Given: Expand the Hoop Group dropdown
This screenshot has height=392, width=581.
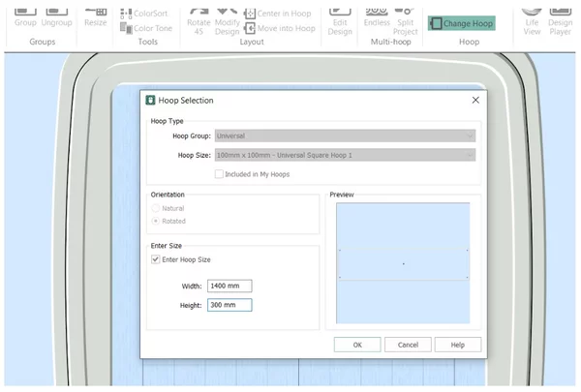Looking at the screenshot, I should (x=345, y=136).
